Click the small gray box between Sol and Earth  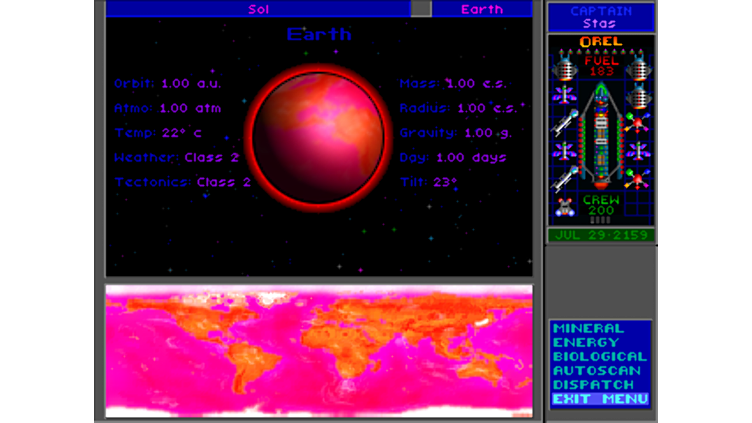pyautogui.click(x=421, y=9)
